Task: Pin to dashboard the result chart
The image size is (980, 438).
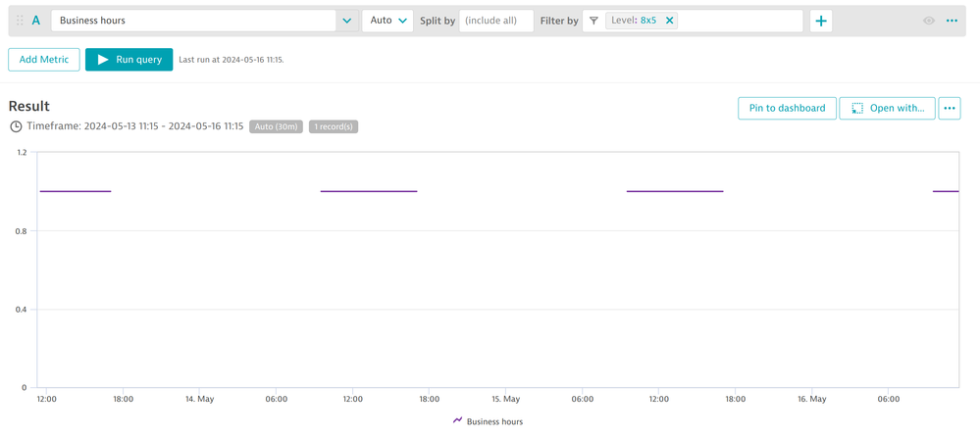Action: point(787,108)
